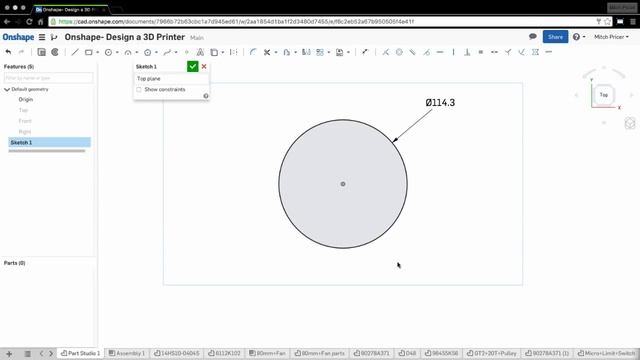The height and width of the screenshot is (360, 640).
Task: Open the Sketch 1 dialog help icon
Action: (x=206, y=96)
